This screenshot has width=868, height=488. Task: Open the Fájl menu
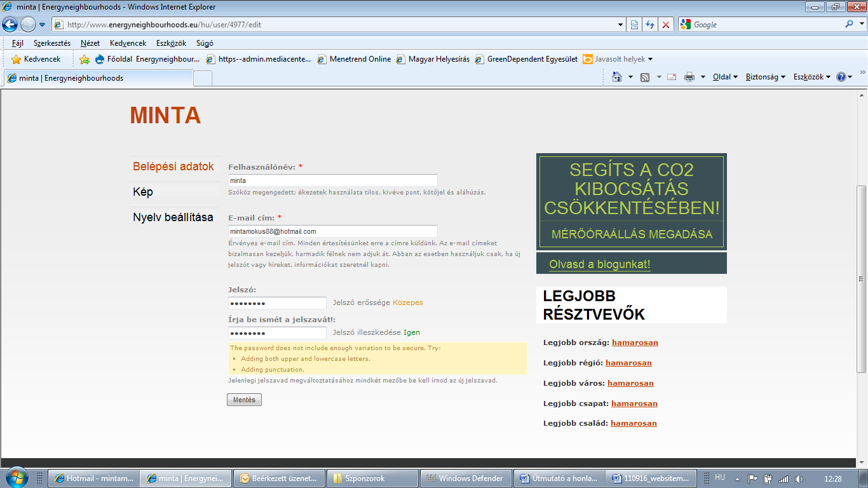click(18, 43)
